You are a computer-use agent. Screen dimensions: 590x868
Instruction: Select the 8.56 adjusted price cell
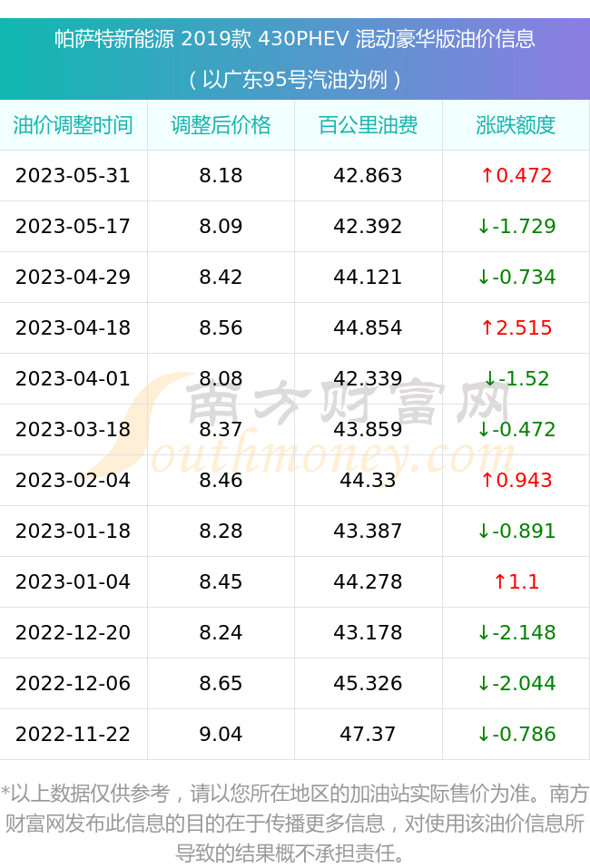(221, 327)
